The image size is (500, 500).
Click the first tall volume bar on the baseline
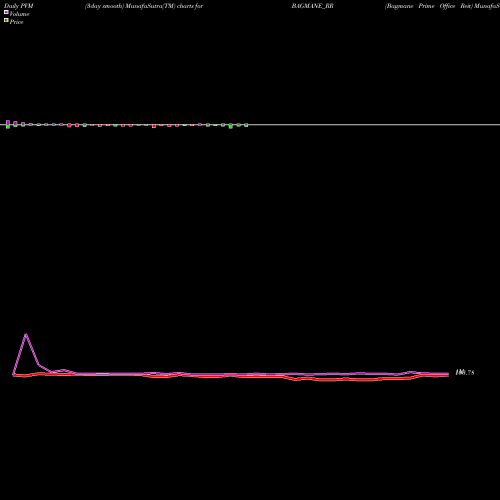tap(8, 124)
